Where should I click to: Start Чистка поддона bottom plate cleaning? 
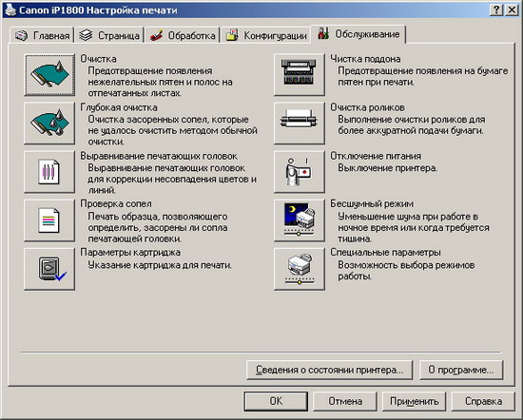pos(300,75)
